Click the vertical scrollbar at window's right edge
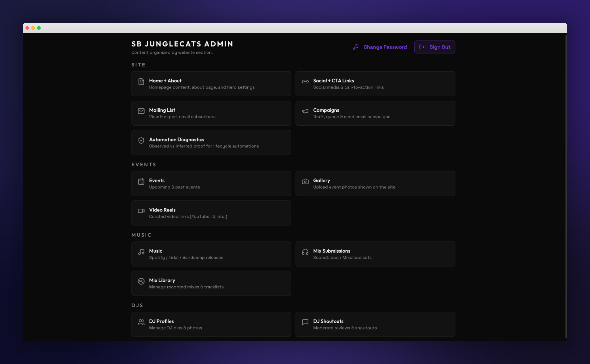590x364 pixels. tap(566, 187)
